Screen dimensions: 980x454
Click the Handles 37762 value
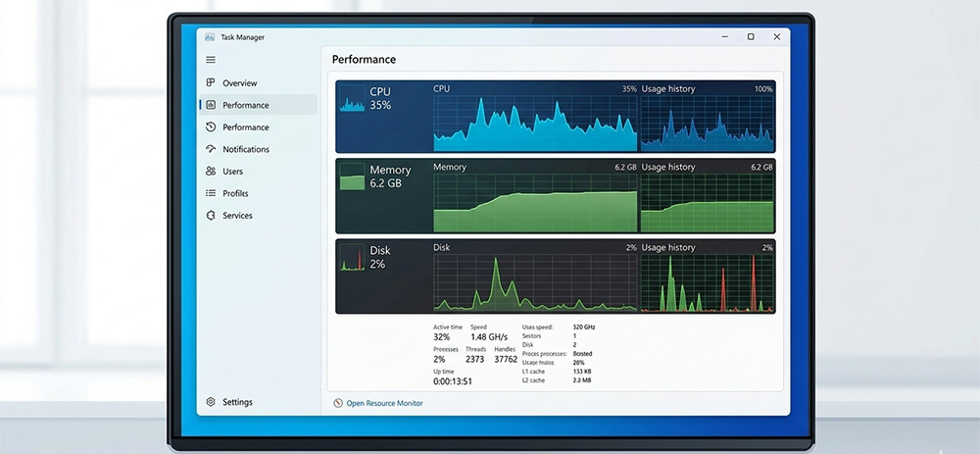pyautogui.click(x=506, y=359)
